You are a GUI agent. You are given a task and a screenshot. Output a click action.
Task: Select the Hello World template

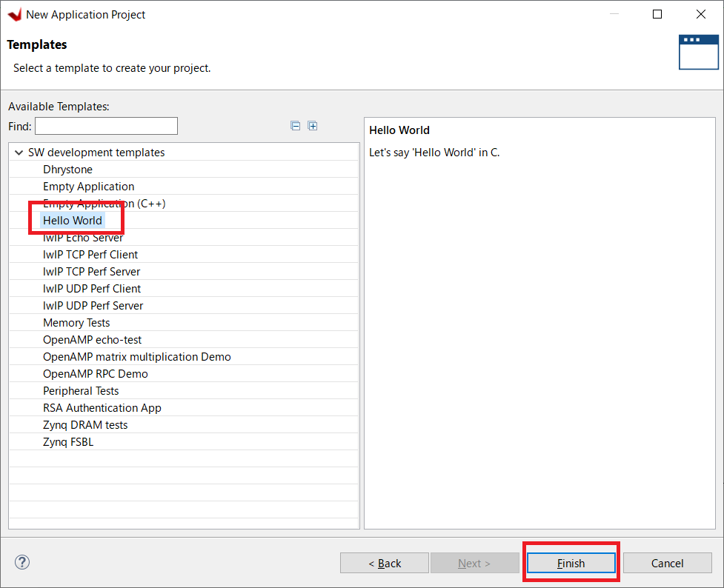[73, 221]
